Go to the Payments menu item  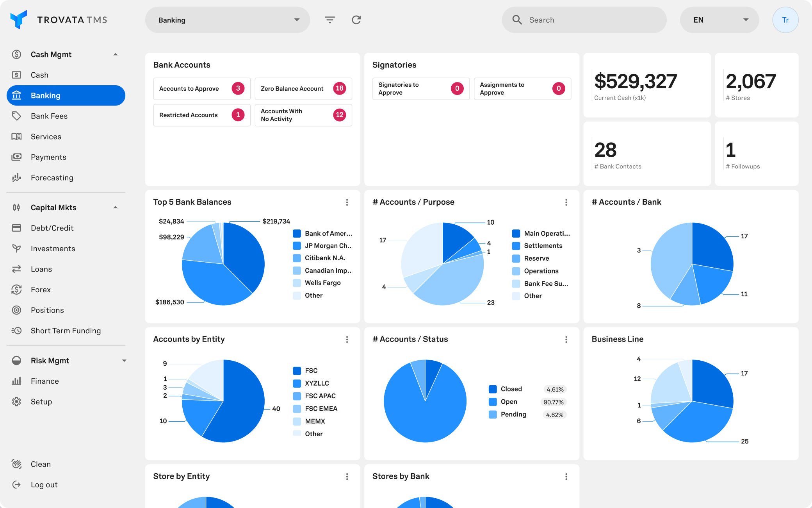point(48,157)
